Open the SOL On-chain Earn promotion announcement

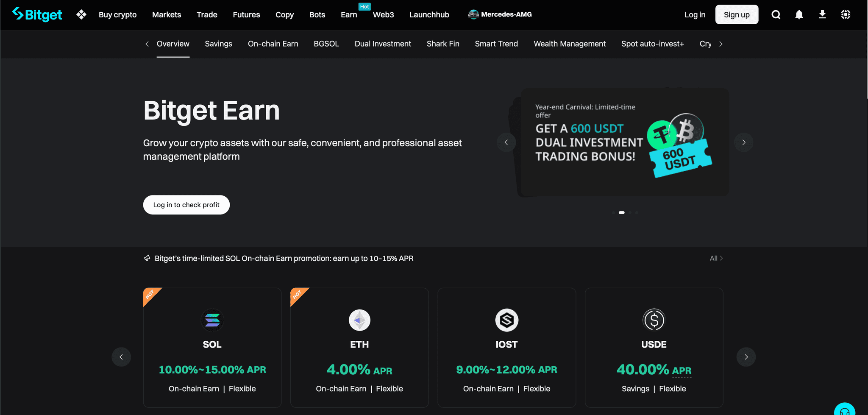coord(284,258)
